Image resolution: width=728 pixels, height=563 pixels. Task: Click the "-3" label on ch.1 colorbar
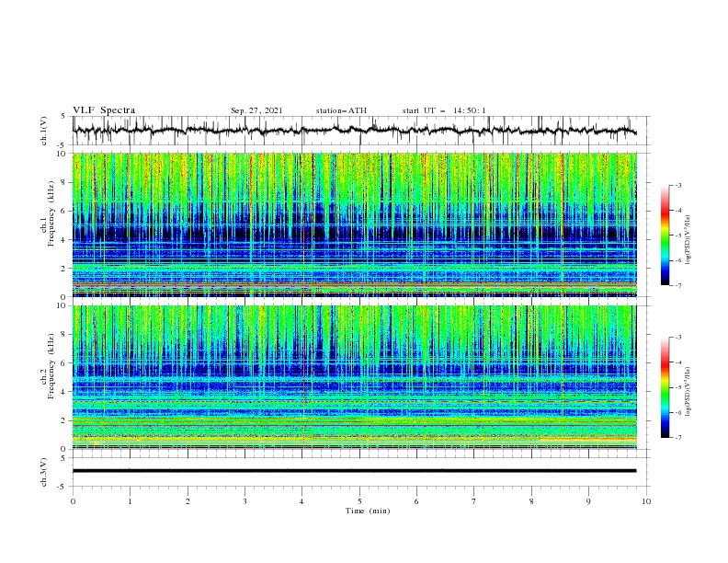(677, 185)
